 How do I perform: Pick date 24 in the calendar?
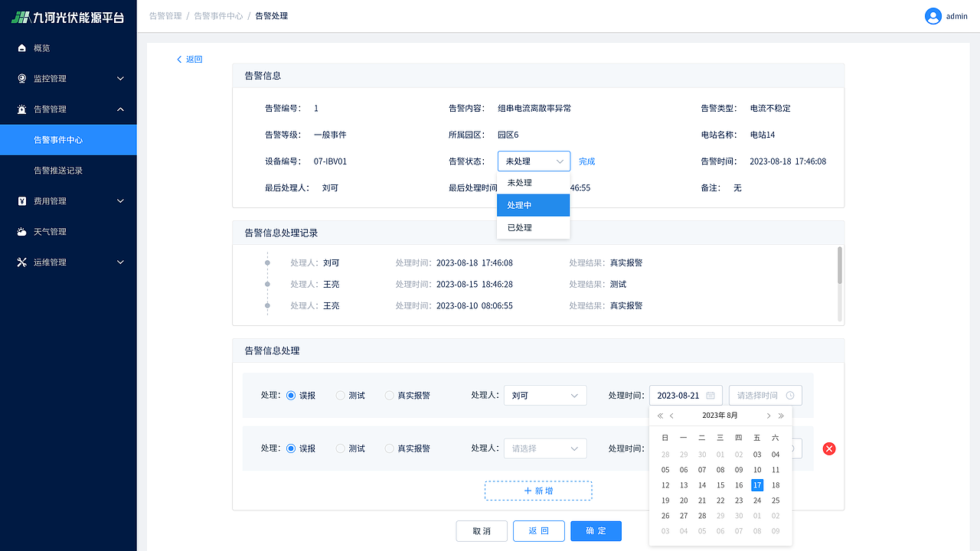click(756, 500)
